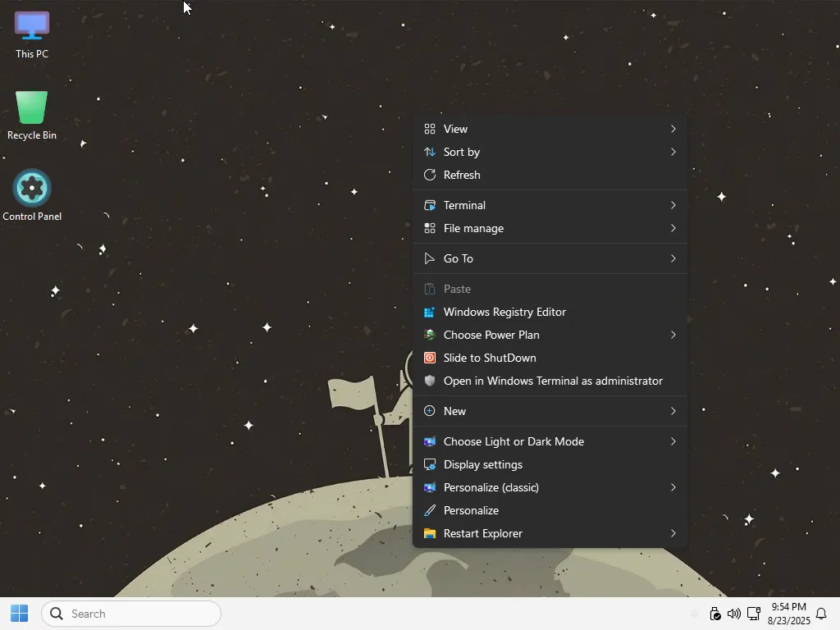
Task: Expand Choose Light or Dark Mode chevron
Action: (x=673, y=442)
